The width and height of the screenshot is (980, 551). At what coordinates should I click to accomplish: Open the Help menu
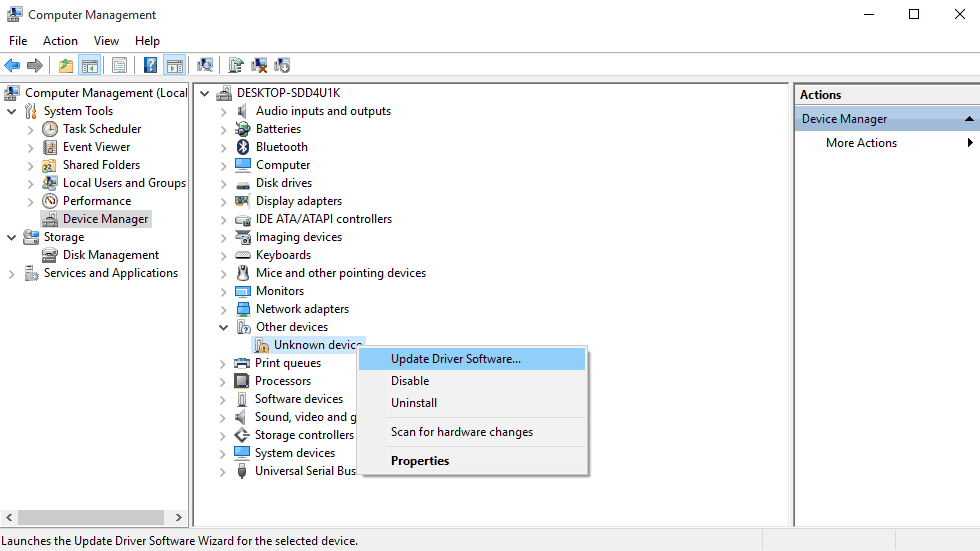147,41
